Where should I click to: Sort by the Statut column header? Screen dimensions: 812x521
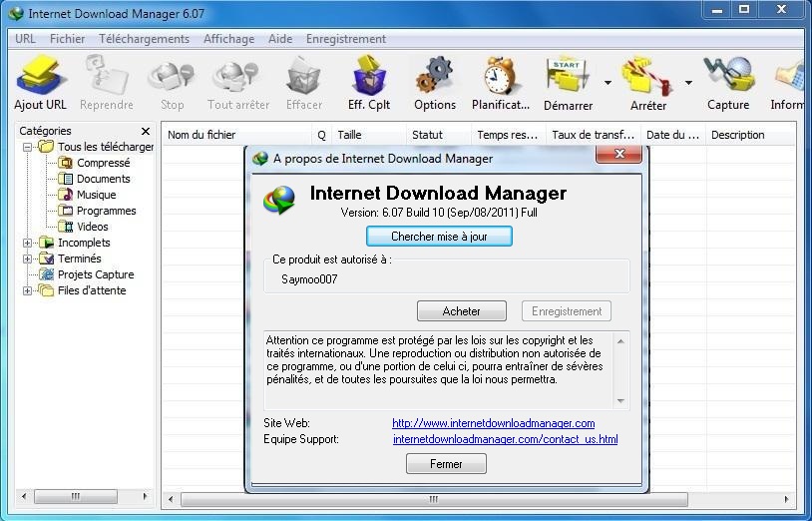point(438,135)
